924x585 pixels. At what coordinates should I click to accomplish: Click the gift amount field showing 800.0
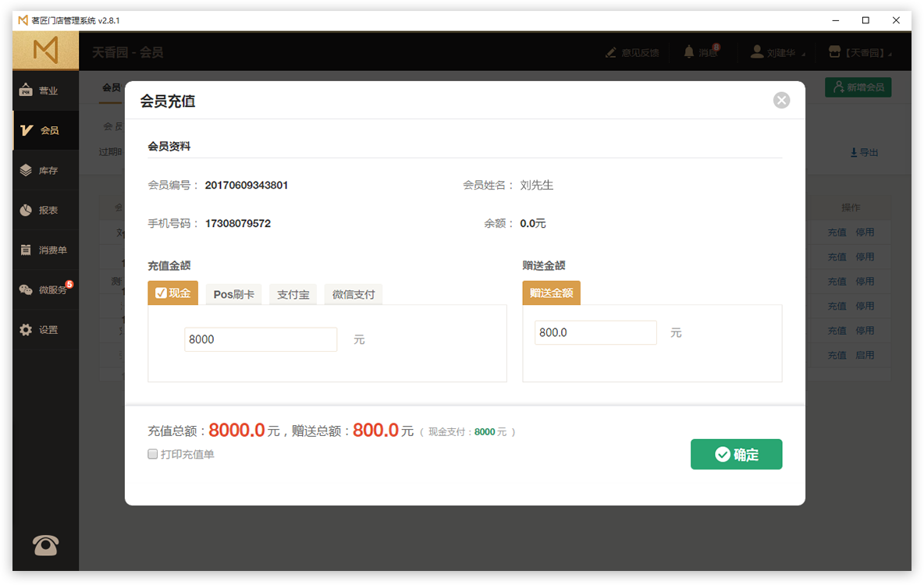pyautogui.click(x=595, y=332)
